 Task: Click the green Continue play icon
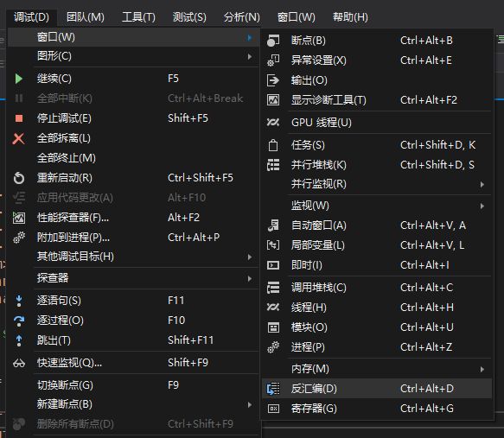19,79
